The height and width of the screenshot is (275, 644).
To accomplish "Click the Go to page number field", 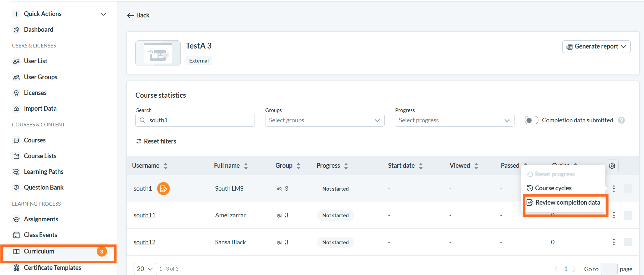I will tap(609, 269).
